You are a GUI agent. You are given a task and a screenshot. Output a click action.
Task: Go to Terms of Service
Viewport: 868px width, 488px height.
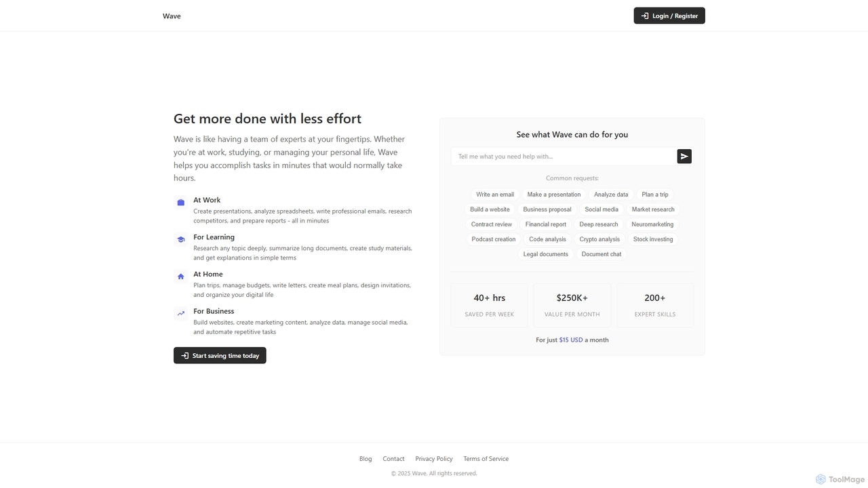pyautogui.click(x=486, y=459)
